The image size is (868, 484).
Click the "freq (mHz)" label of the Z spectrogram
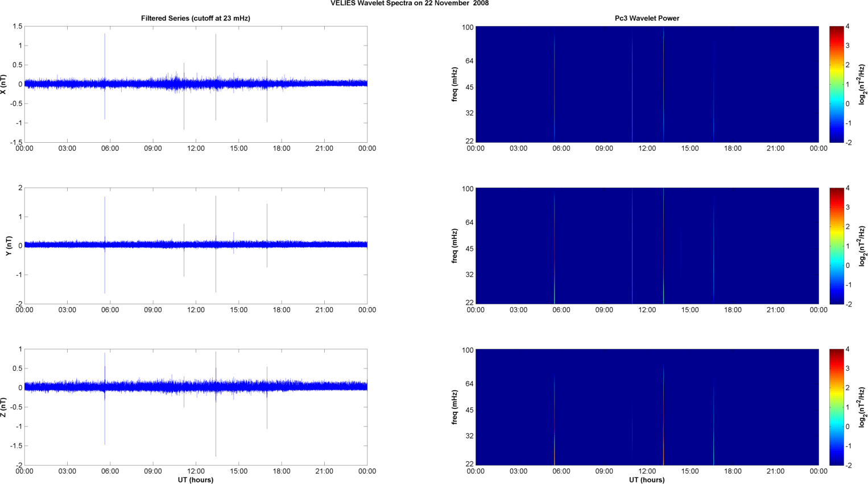(455, 407)
